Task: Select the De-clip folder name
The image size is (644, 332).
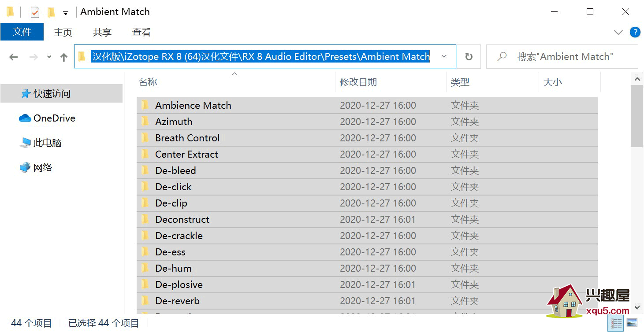Action: tap(171, 203)
